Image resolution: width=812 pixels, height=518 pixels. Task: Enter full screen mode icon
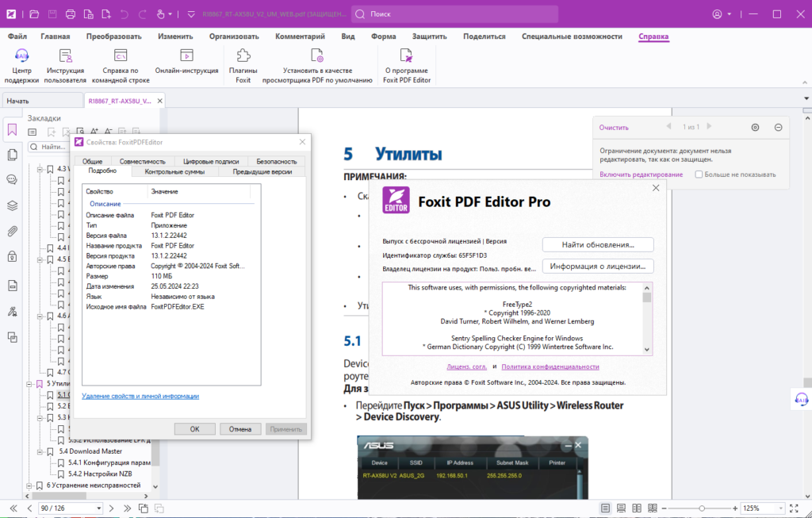coord(794,508)
